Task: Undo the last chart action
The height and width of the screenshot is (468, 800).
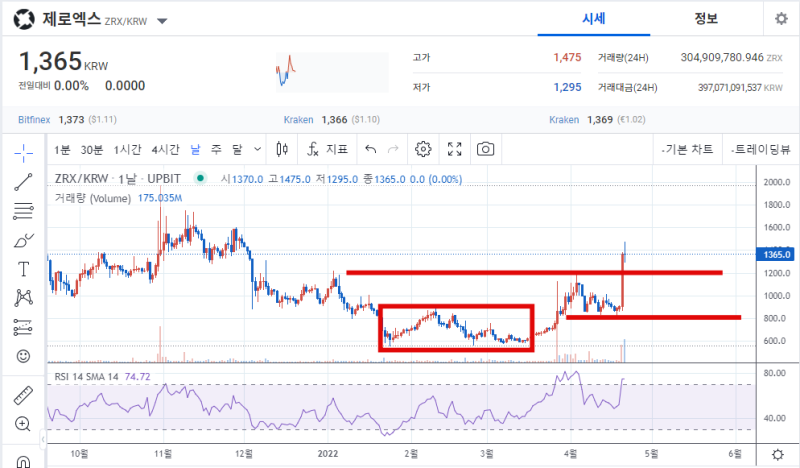Action: click(371, 149)
